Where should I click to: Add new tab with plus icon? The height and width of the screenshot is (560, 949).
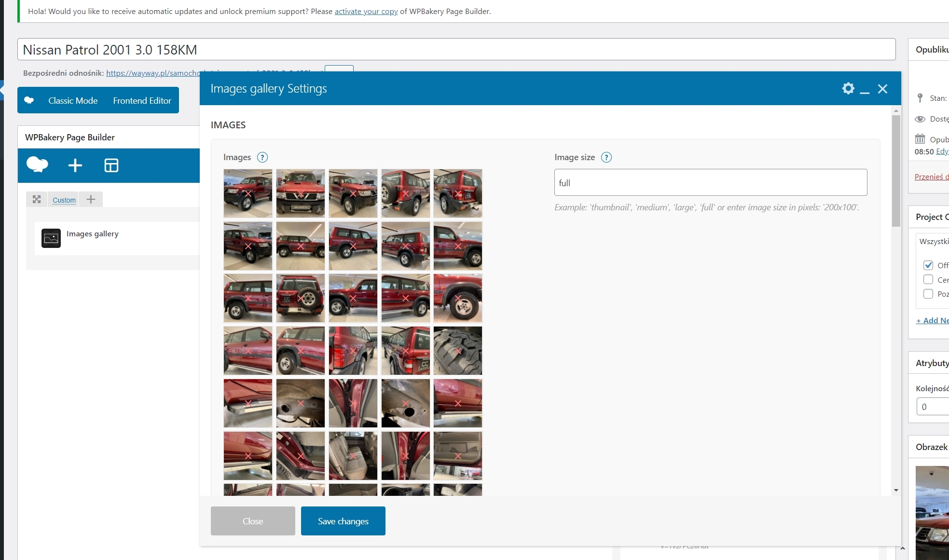click(91, 199)
